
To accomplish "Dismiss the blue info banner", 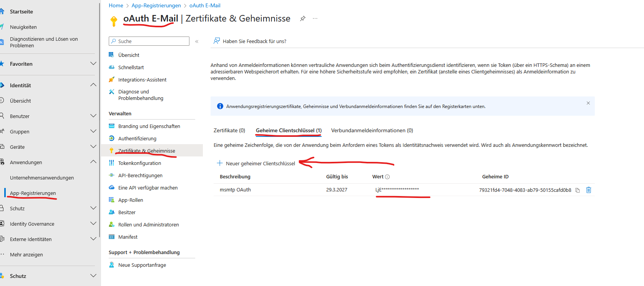I will (588, 103).
